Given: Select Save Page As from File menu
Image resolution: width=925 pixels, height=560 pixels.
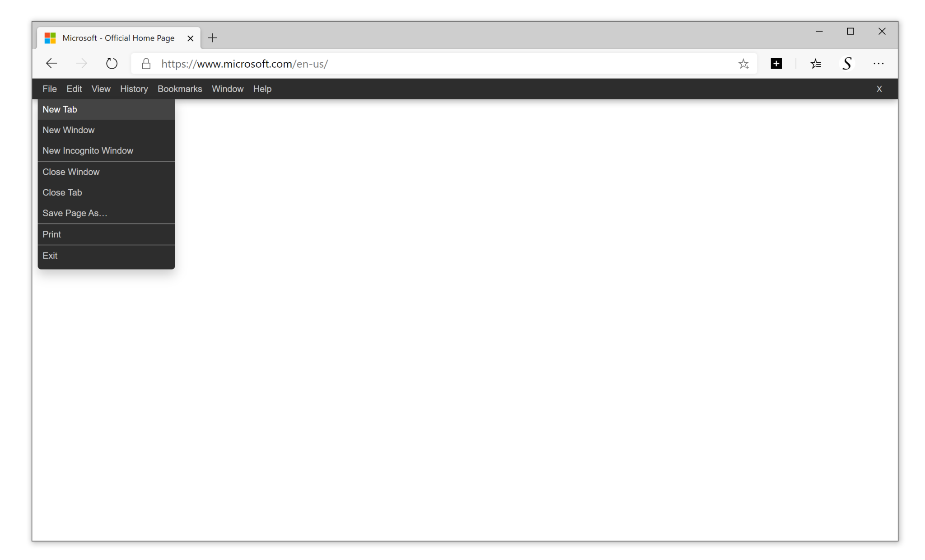Looking at the screenshot, I should click(75, 213).
